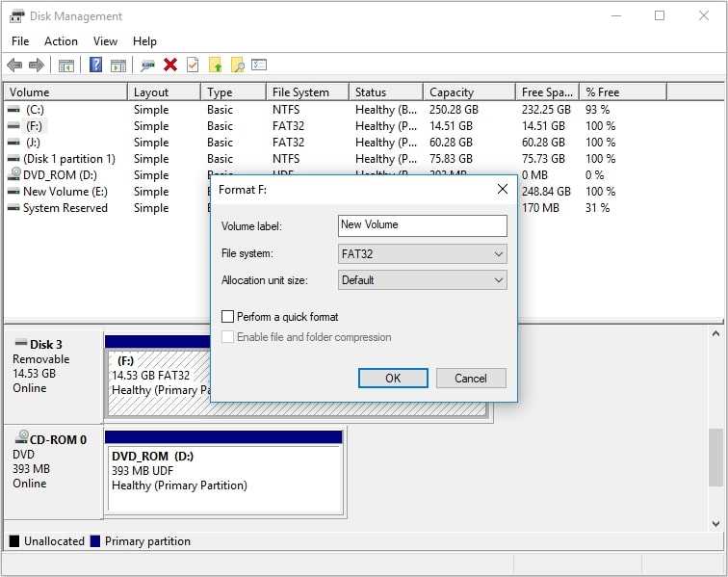Image resolution: width=728 pixels, height=577 pixels.
Task: Click the 93 % free cell
Action: click(x=598, y=110)
